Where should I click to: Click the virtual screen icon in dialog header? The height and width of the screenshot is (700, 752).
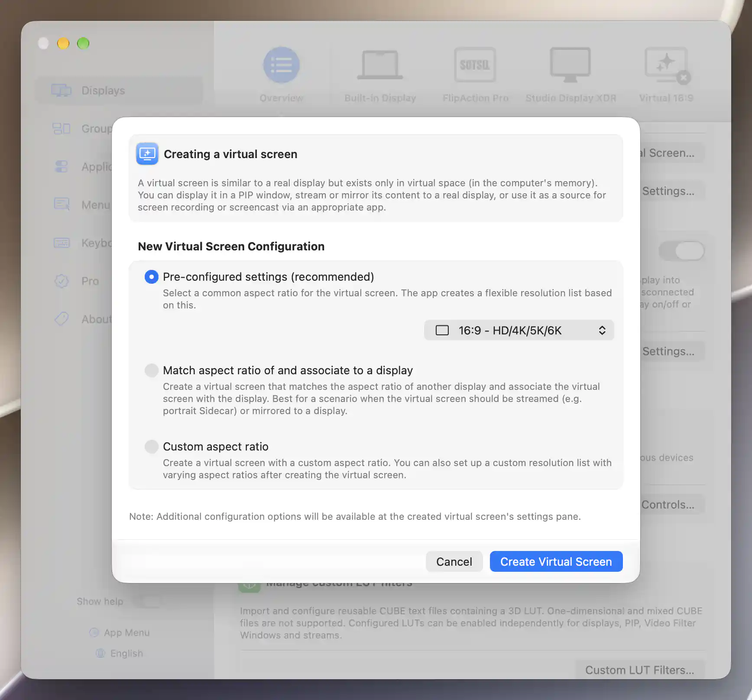(147, 154)
